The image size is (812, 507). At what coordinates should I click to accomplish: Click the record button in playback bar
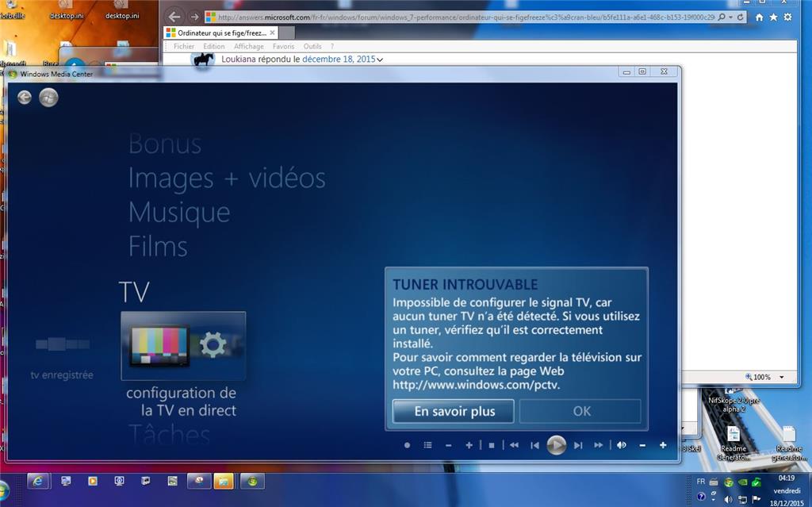407,445
